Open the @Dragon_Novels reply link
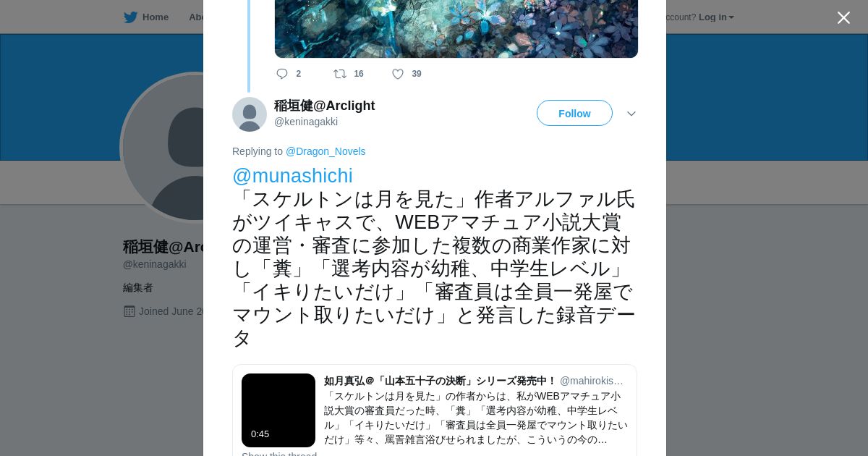The width and height of the screenshot is (868, 456). [325, 151]
